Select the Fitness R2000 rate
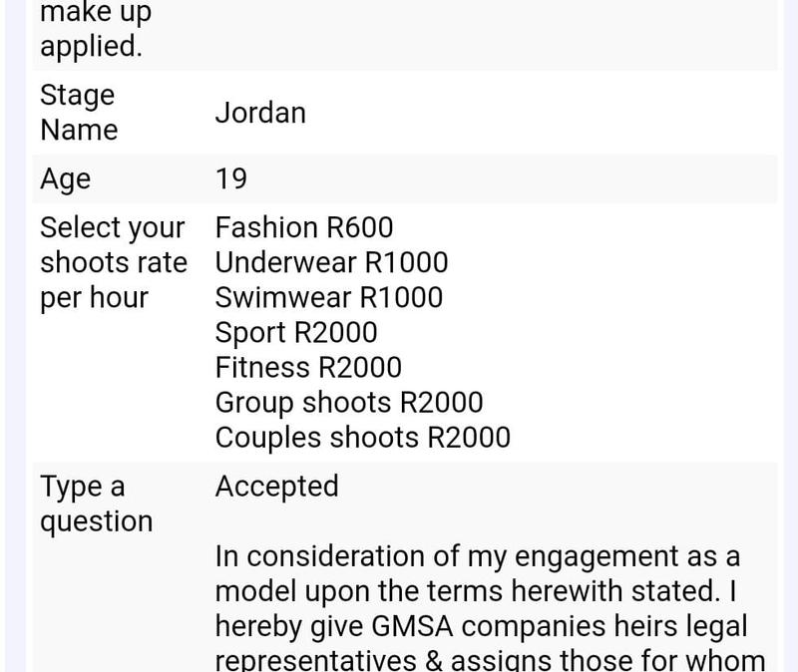Screen dimensions: 798x672 [x=308, y=367]
